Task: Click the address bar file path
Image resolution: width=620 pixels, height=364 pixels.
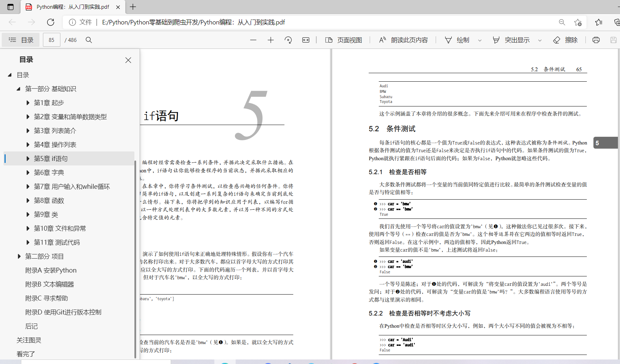Action: 193,22
